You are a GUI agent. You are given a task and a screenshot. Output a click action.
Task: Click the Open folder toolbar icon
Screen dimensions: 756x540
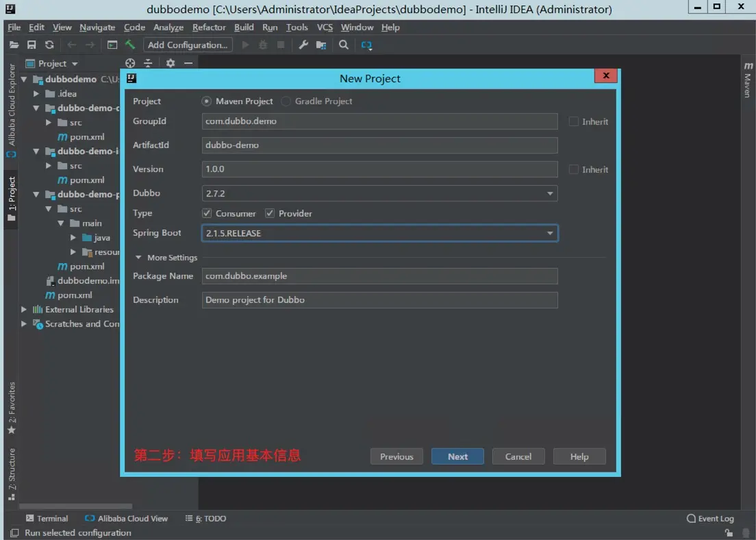tap(14, 45)
